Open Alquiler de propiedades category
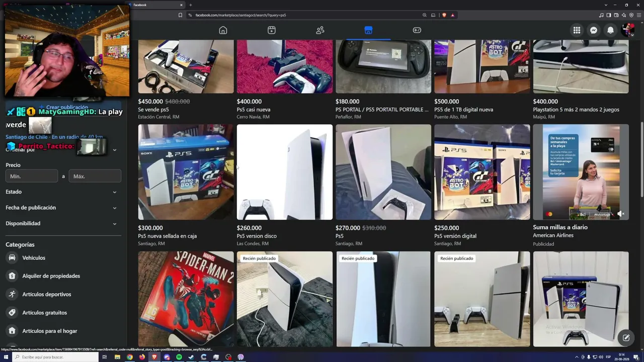This screenshot has height=362, width=644. coord(51,276)
